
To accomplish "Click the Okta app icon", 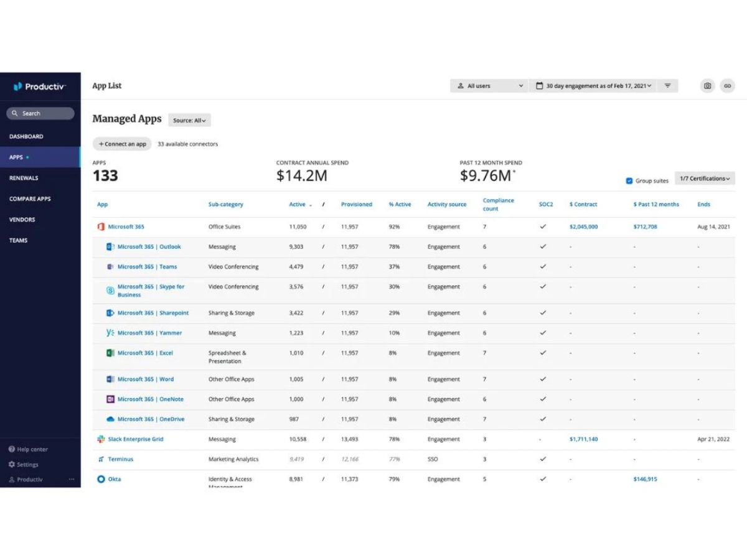I will coord(101,479).
